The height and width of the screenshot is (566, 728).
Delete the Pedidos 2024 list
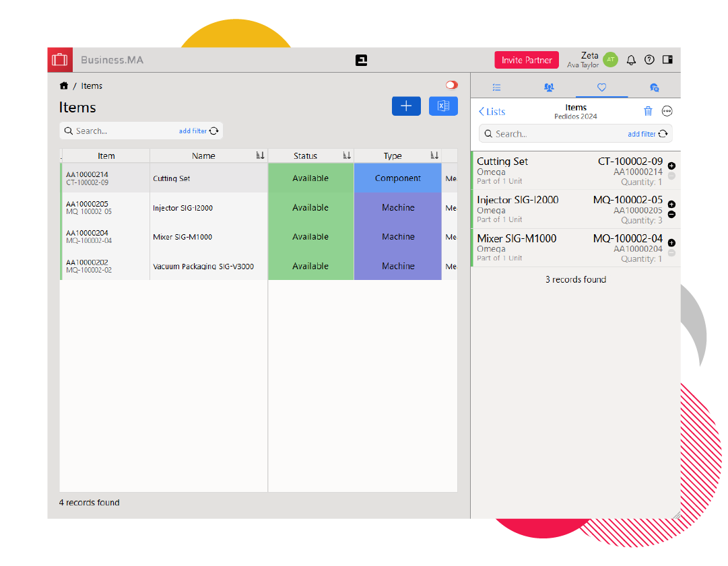coord(648,112)
